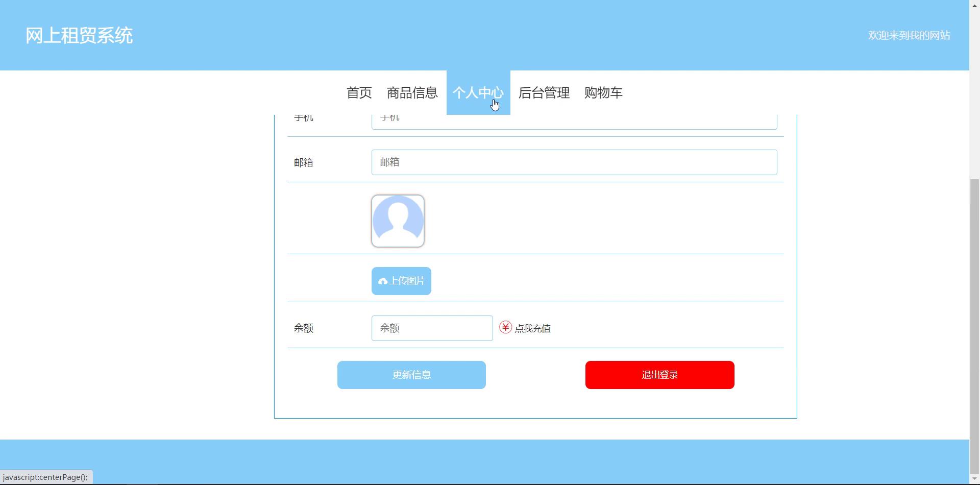Go to the 首页 nav tab
The height and width of the screenshot is (485, 980).
click(359, 93)
